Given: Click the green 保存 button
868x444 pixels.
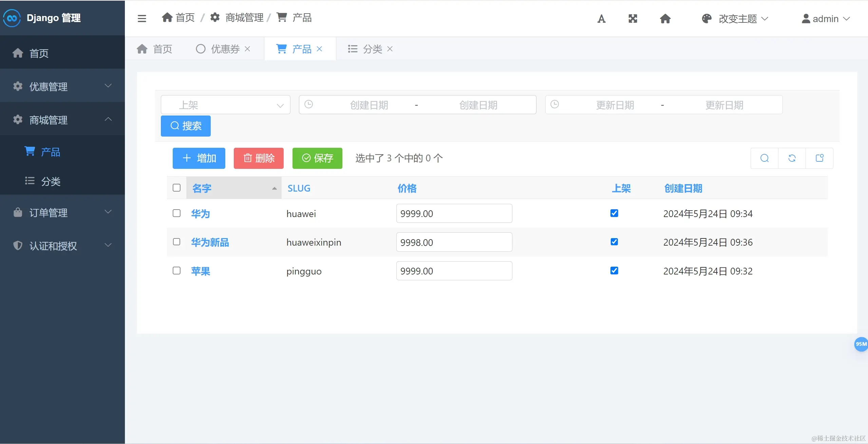Looking at the screenshot, I should point(317,158).
